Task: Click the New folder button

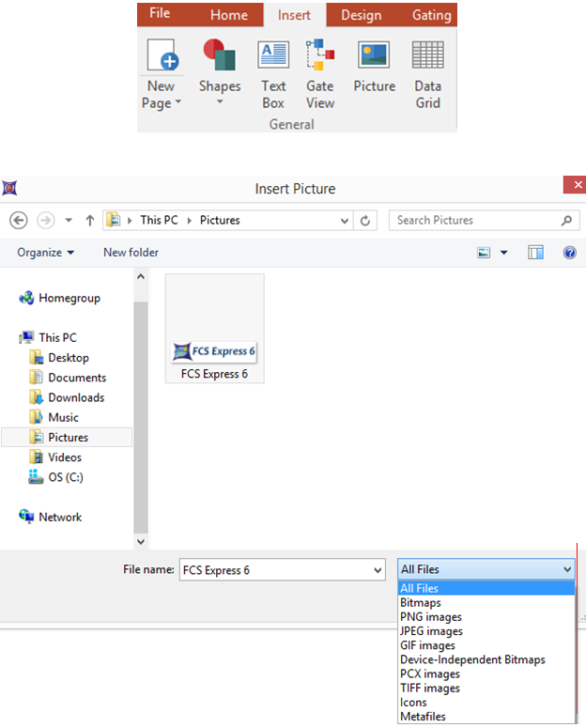Action: pyautogui.click(x=131, y=253)
